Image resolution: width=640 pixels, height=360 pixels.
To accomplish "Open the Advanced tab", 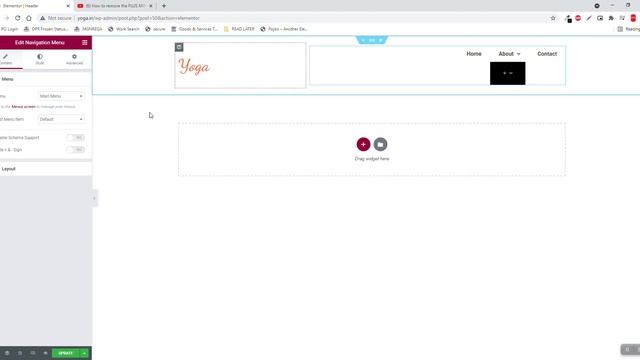I will [74, 60].
